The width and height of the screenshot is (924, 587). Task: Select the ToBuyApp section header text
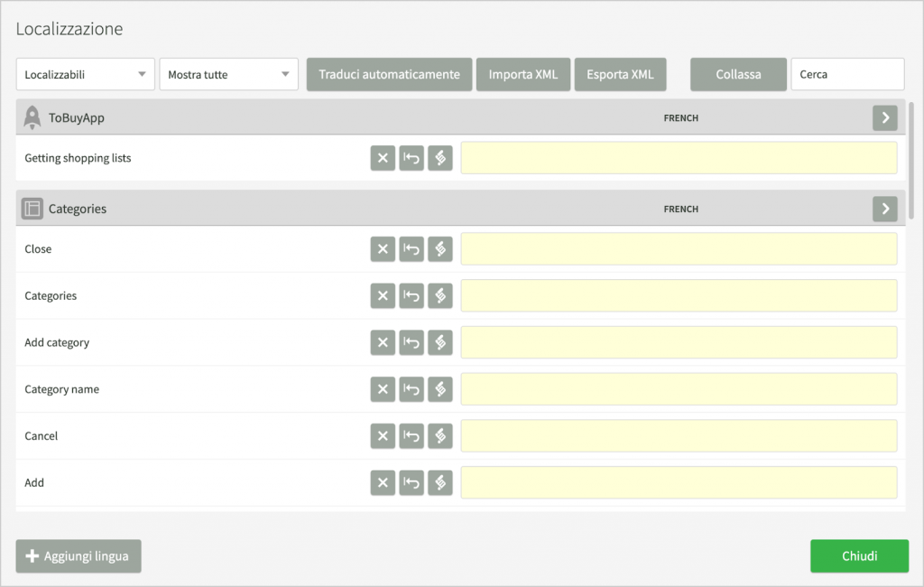tap(77, 118)
